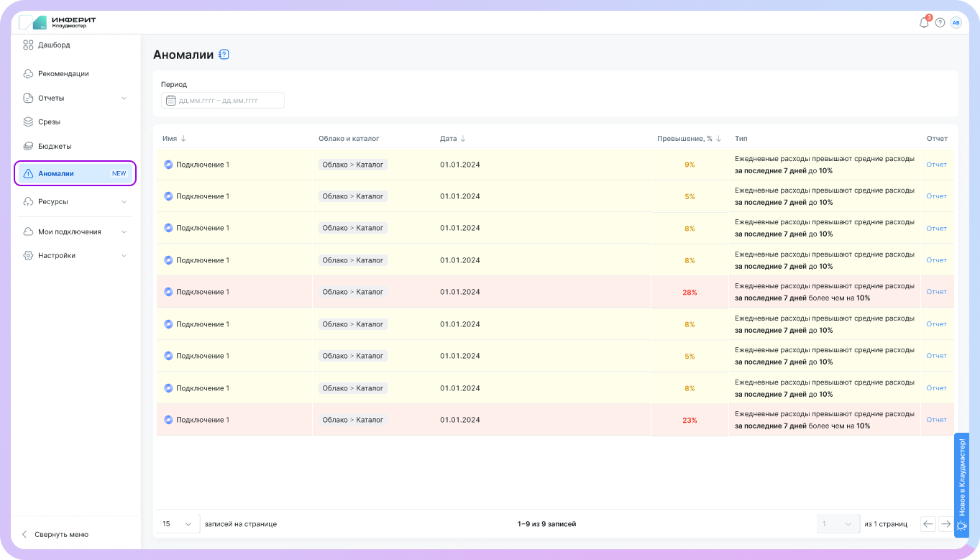Viewport: 980px width, 560px height.
Task: Open the notifications bell icon
Action: pyautogui.click(x=924, y=22)
